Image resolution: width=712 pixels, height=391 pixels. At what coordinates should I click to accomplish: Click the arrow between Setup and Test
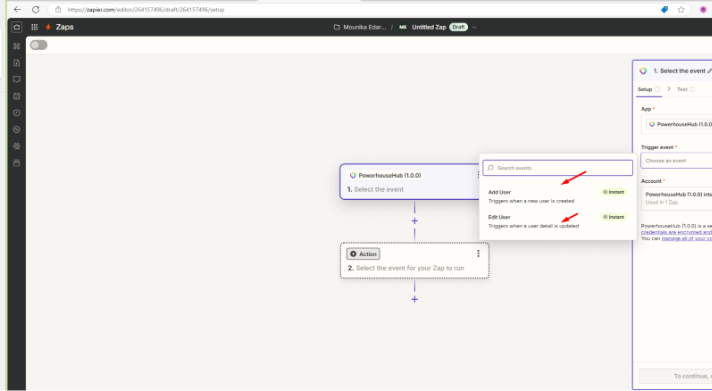669,89
